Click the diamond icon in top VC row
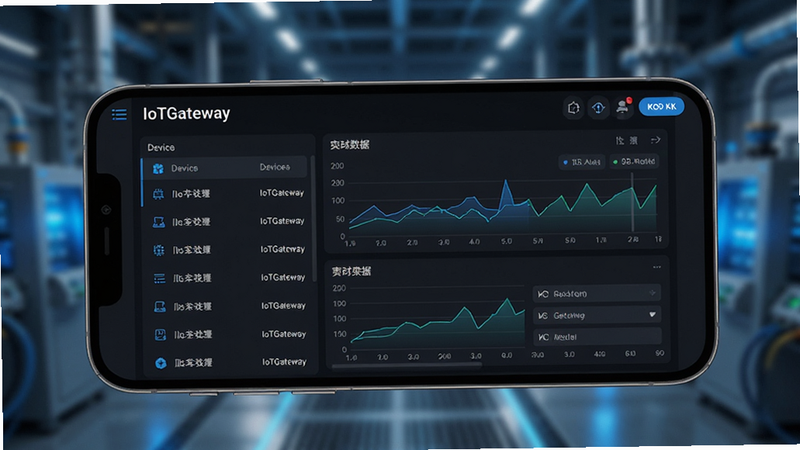Image resolution: width=800 pixels, height=450 pixels. point(653,293)
